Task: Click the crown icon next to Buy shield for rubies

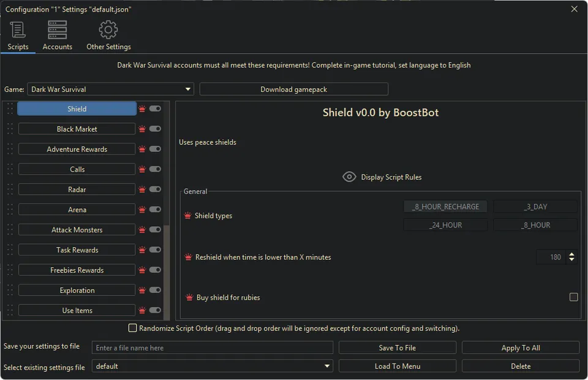Action: [x=189, y=297]
